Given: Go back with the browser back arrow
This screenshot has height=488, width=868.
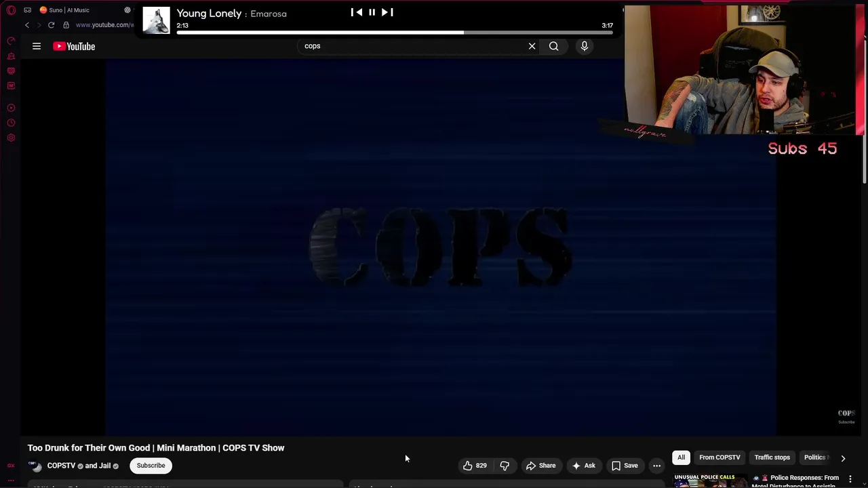Looking at the screenshot, I should click(27, 25).
